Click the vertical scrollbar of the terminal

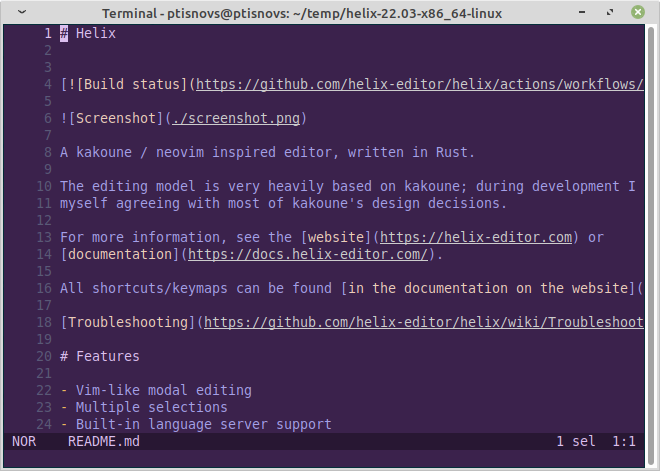pyautogui.click(x=651, y=244)
